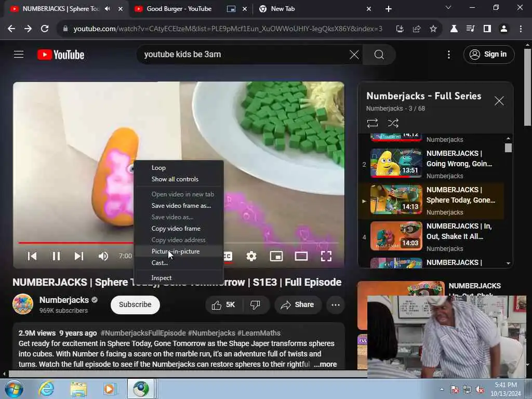Select Loop in the context menu
Viewport: 532px width, 399px height.
pyautogui.click(x=179, y=168)
